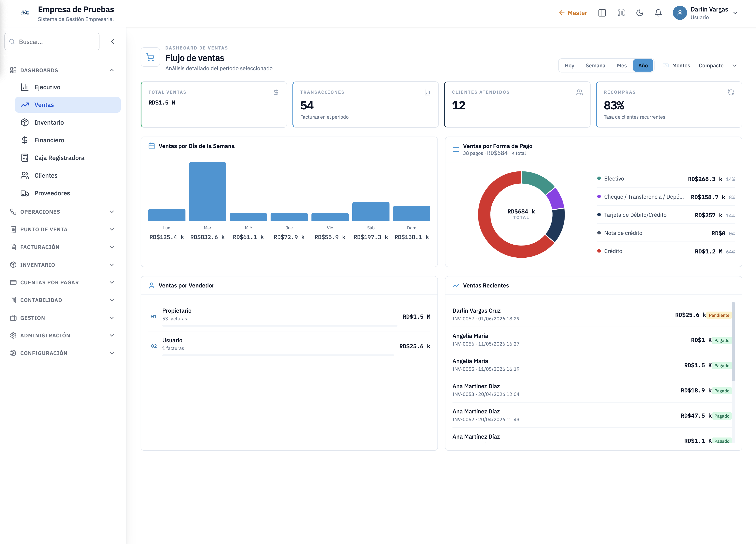Screen dimensions: 756x544
Task: Select the Semana period option
Action: (595, 66)
